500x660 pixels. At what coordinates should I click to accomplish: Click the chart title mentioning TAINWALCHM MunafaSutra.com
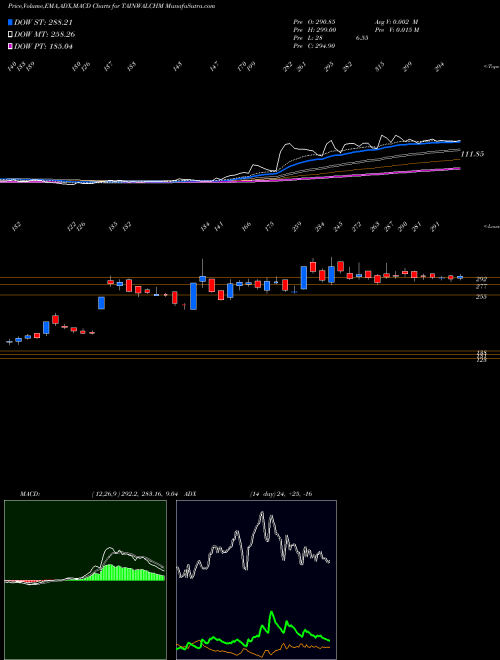pos(112,6)
